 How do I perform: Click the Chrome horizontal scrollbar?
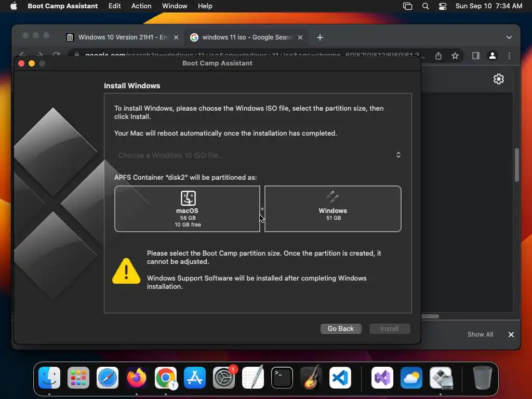pyautogui.click(x=430, y=316)
